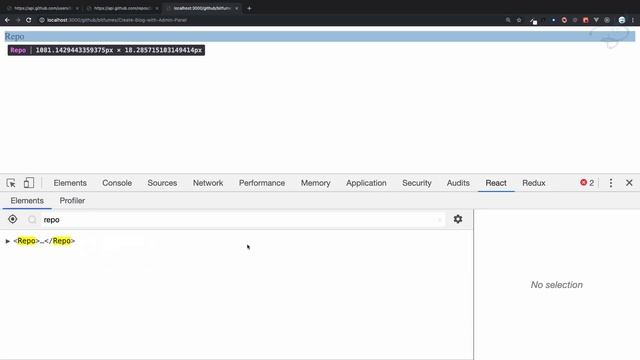
Task: Switch to the Network panel
Action: 208,183
